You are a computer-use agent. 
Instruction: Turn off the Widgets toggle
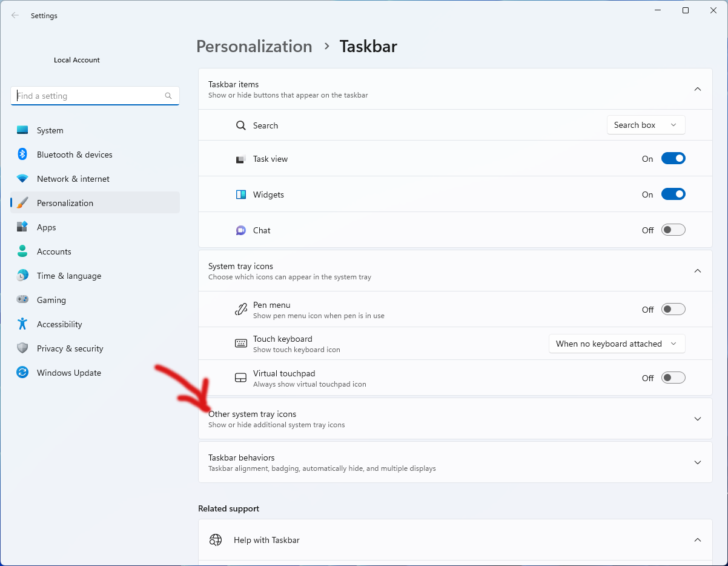673,195
